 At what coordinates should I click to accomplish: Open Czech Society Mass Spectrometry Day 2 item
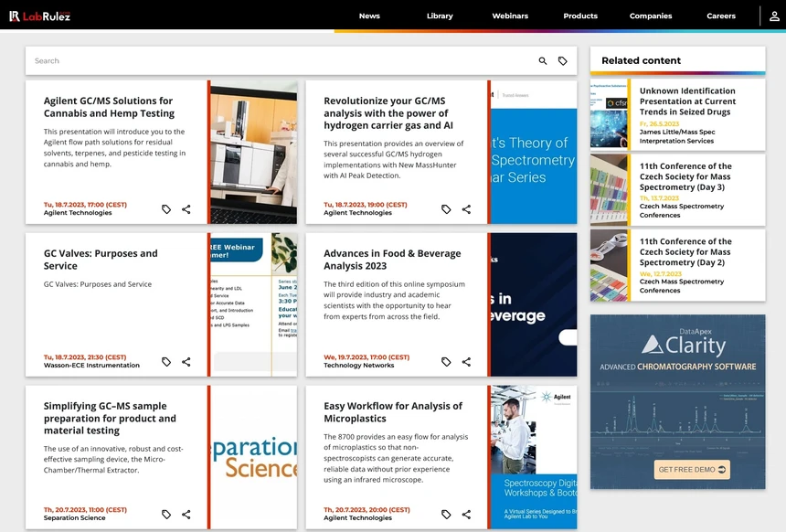[685, 251]
